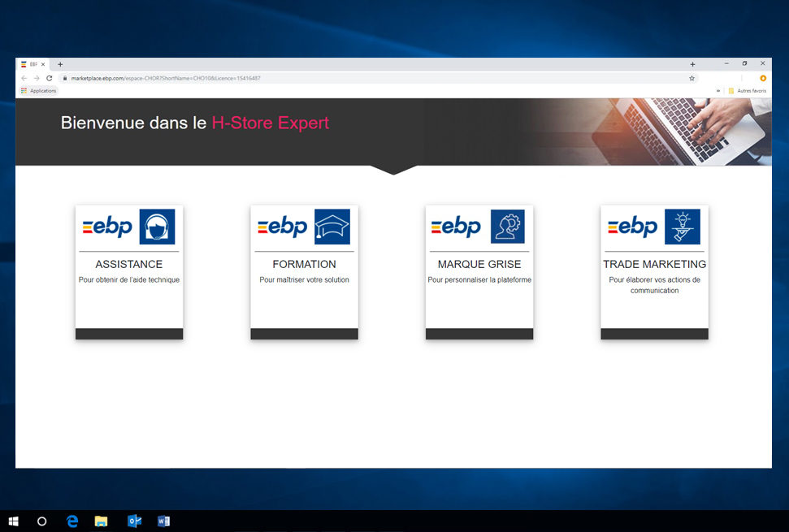Screen dimensions: 789x532
Task: Click the TRADE MARKETING lightbulb icon
Action: (x=683, y=227)
